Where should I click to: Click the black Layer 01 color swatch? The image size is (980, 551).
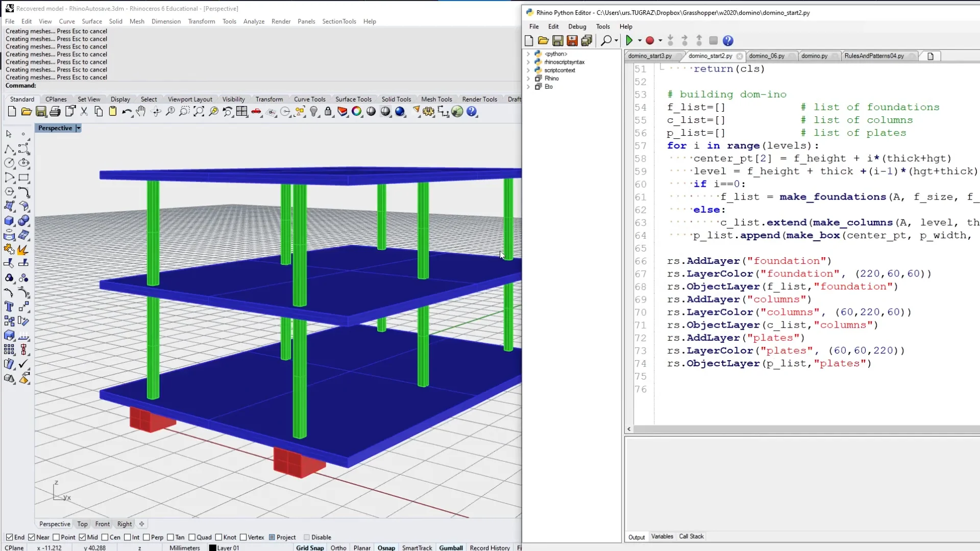pos(212,548)
